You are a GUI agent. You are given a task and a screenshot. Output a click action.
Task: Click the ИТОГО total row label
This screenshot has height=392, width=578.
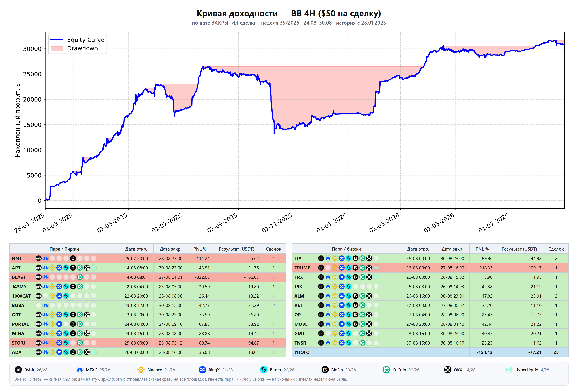click(302, 352)
